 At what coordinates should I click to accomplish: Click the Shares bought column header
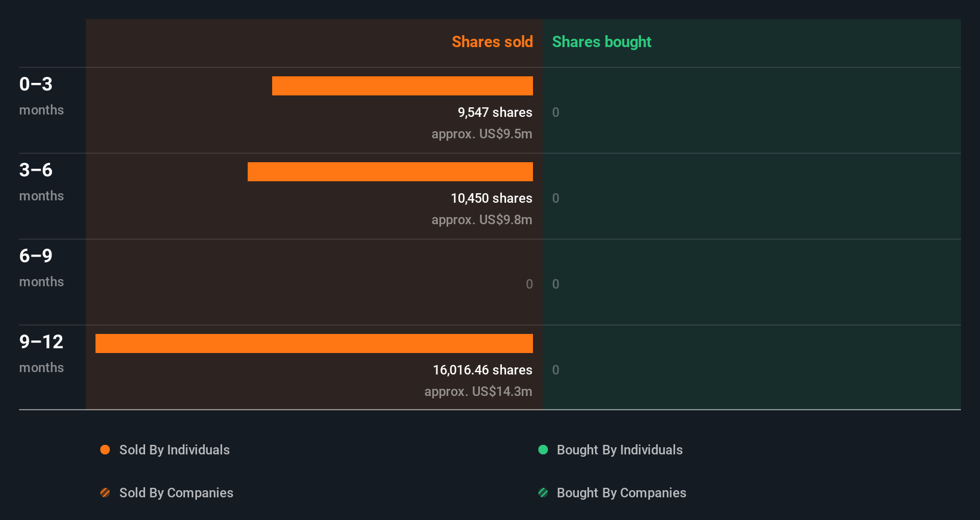click(602, 42)
